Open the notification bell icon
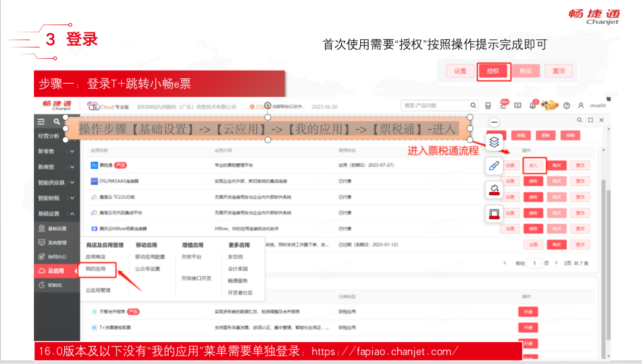 tap(533, 105)
